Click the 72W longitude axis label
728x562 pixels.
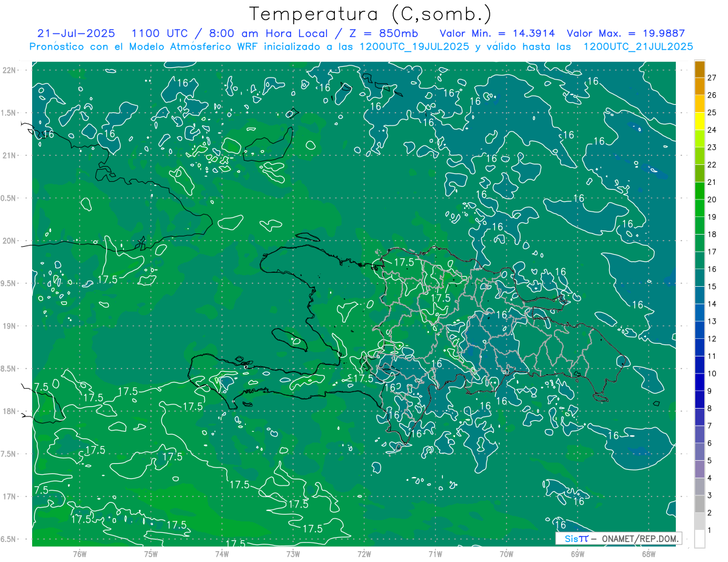tap(364, 554)
